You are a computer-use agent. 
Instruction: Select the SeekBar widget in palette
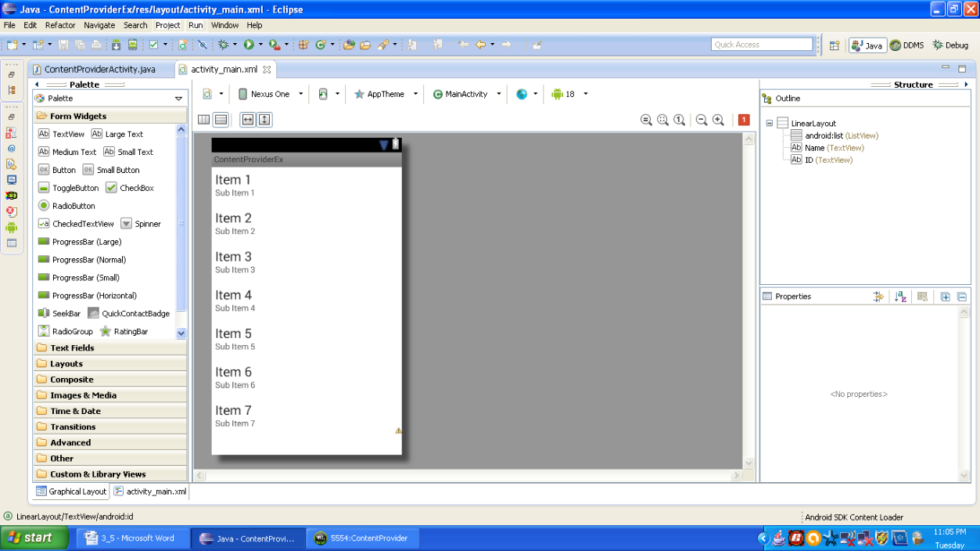(x=59, y=313)
